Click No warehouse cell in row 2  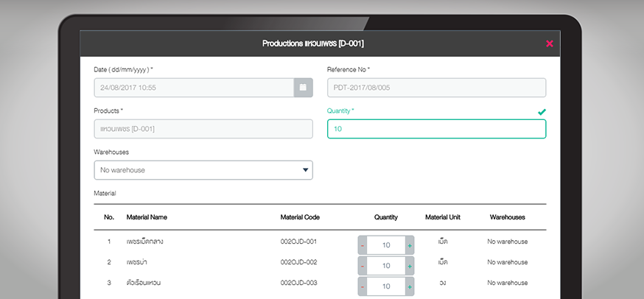pyautogui.click(x=507, y=262)
